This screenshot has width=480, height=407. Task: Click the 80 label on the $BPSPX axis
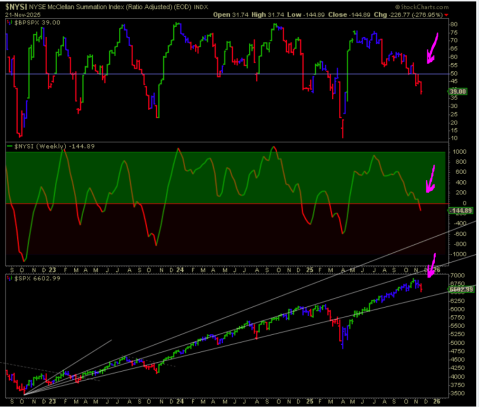(x=454, y=24)
